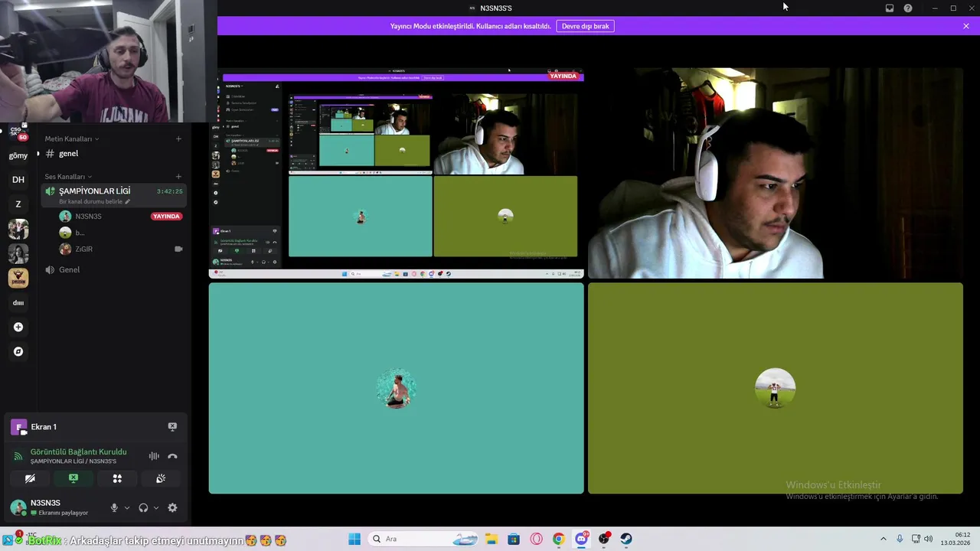Open the gömy server icon
The height and width of the screenshot is (551, 980).
click(x=18, y=155)
